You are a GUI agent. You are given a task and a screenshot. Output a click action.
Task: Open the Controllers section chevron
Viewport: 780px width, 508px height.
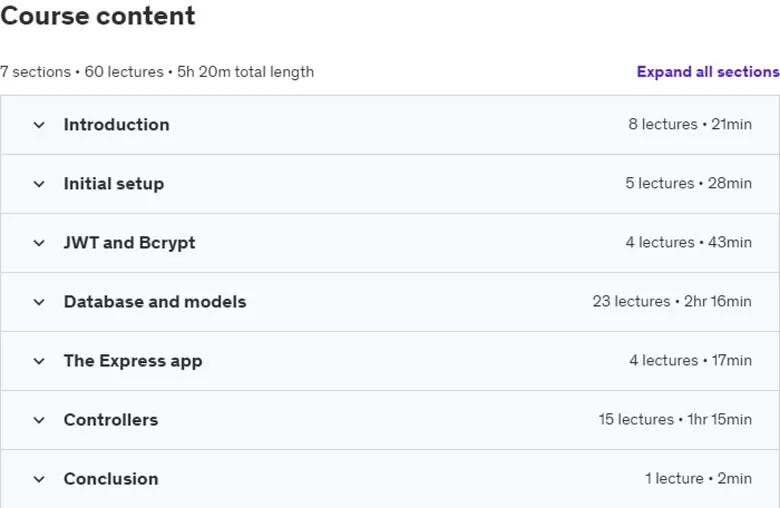coord(39,420)
